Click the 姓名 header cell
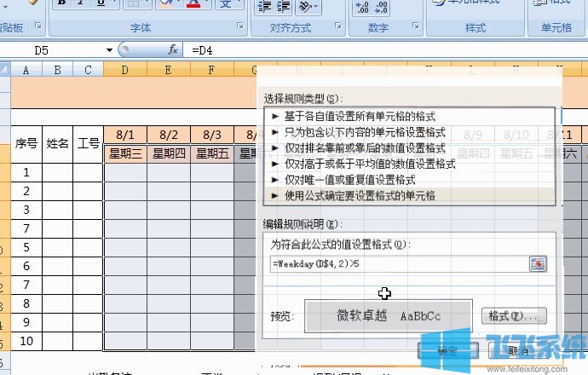588x375 pixels. tap(57, 144)
